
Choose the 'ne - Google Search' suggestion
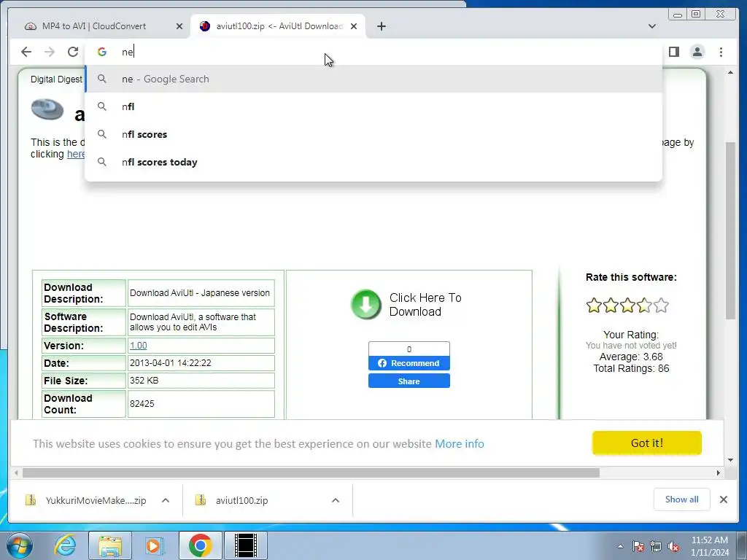pos(373,79)
